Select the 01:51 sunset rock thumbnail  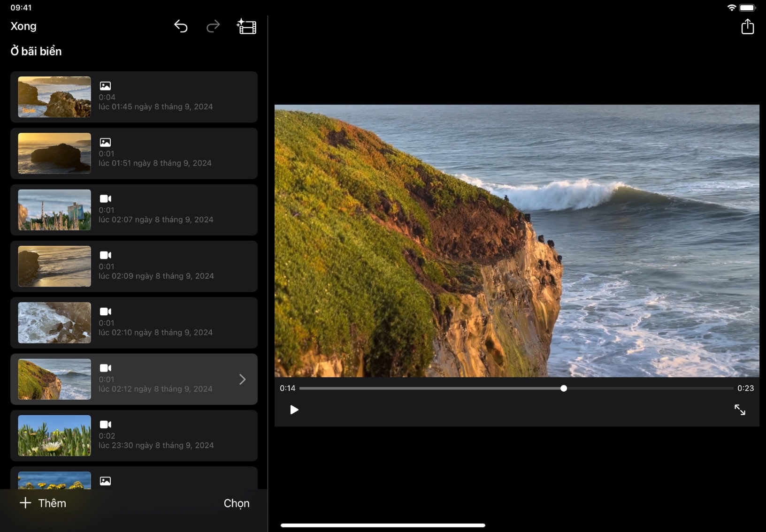[54, 153]
